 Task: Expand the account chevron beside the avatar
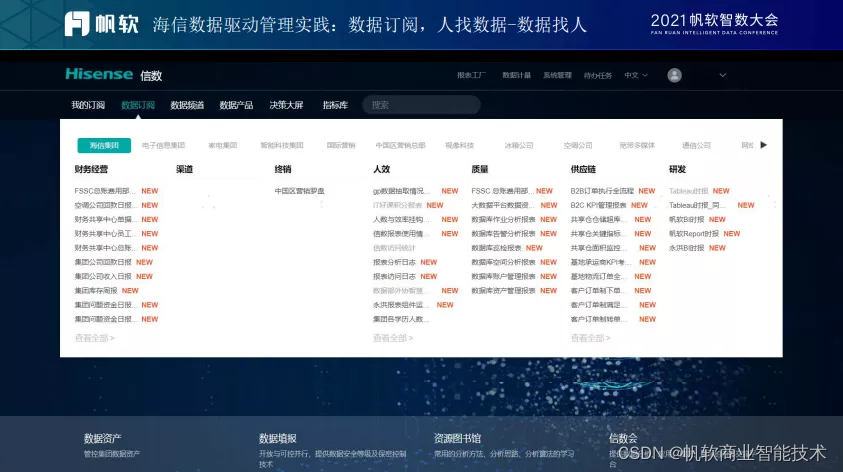tap(723, 75)
